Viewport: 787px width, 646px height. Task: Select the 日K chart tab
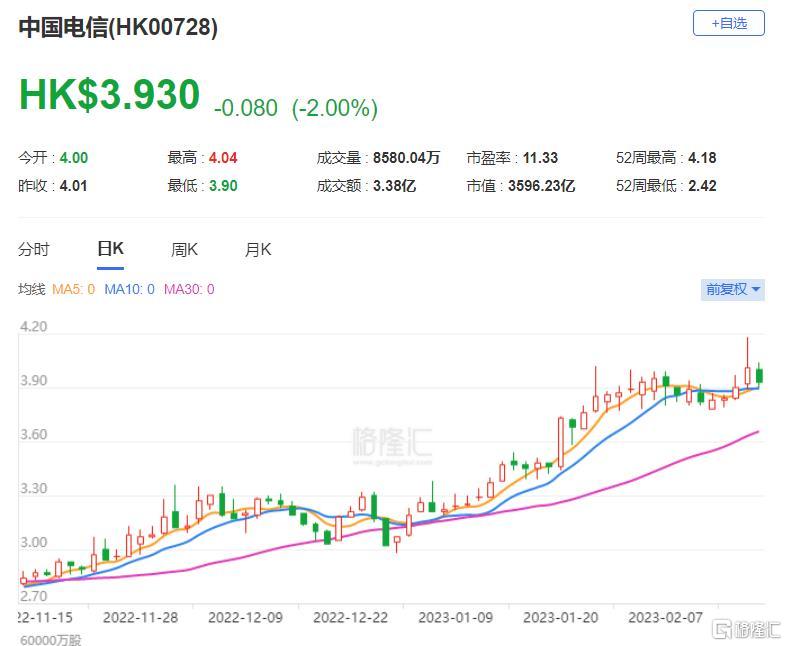pos(110,248)
